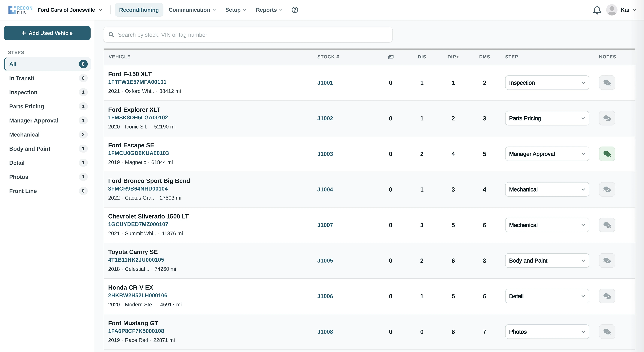This screenshot has width=644, height=352.
Task: Open Parts Pricing step dropdown for J1002
Action: pos(547,118)
